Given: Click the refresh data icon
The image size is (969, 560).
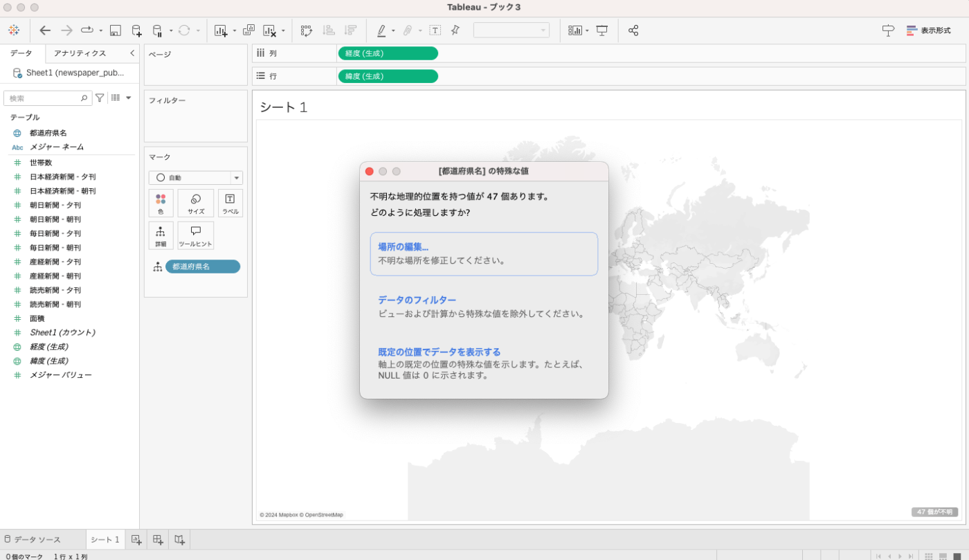Looking at the screenshot, I should [x=184, y=30].
